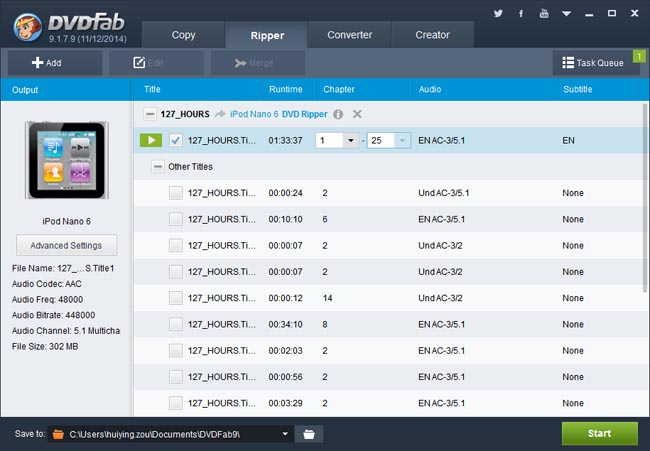Click the green task count badge
The width and height of the screenshot is (650, 451).
[x=639, y=56]
